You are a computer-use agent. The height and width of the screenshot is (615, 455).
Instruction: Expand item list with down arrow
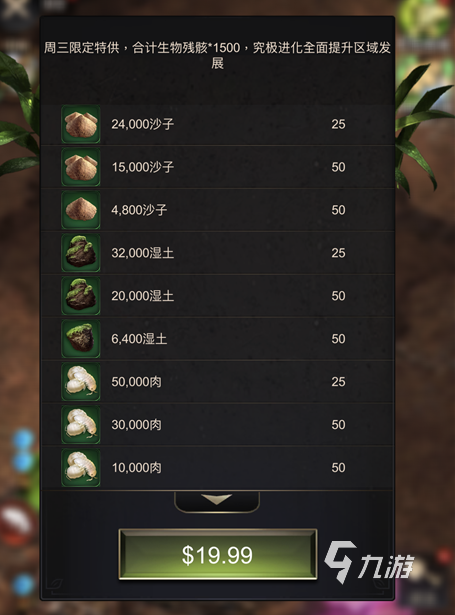217,501
